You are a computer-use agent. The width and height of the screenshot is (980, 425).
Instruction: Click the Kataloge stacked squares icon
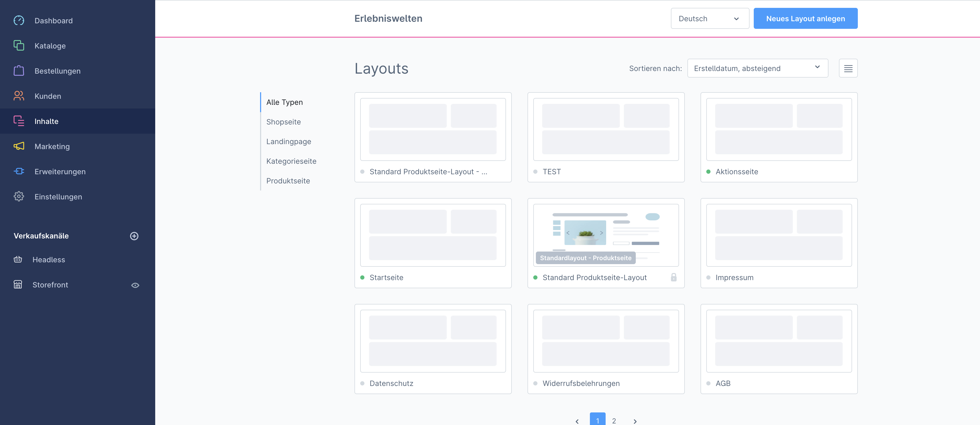[x=19, y=45]
